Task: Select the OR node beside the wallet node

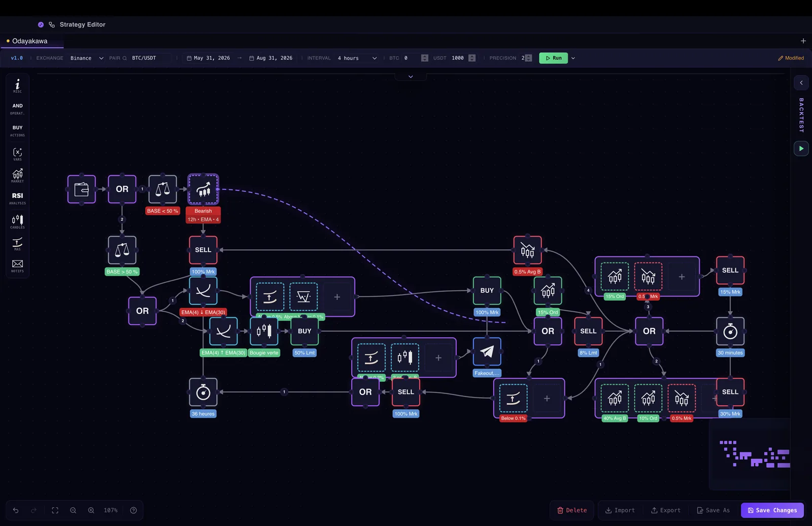Action: click(x=122, y=189)
